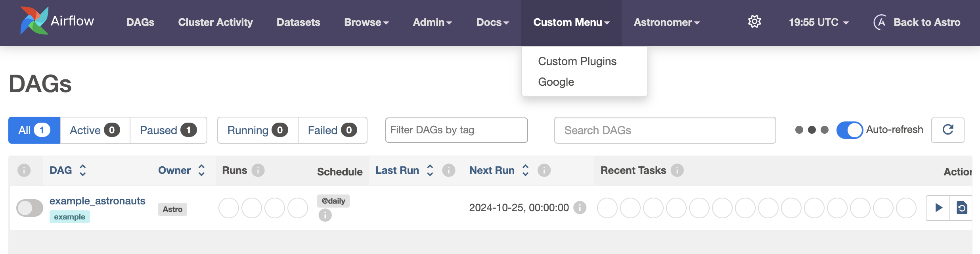Click the refresh DAGs list icon
Viewport: 980px width, 254px height.
point(948,130)
